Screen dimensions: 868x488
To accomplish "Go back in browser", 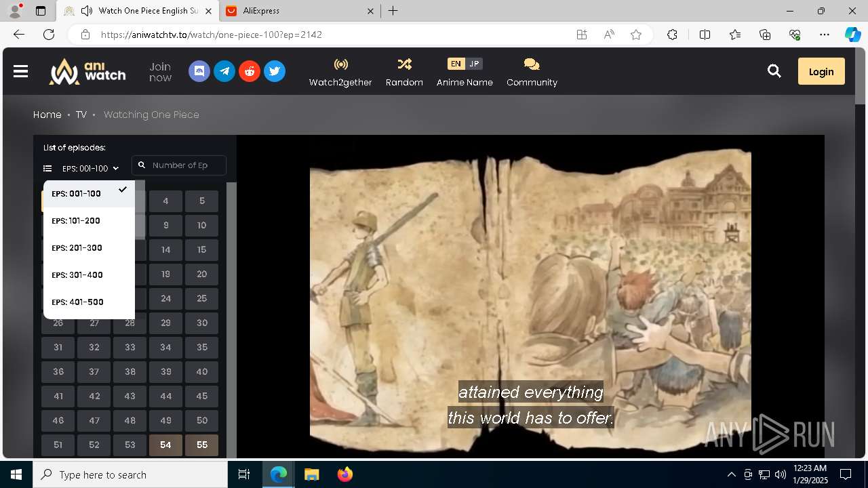I will pyautogui.click(x=19, y=35).
